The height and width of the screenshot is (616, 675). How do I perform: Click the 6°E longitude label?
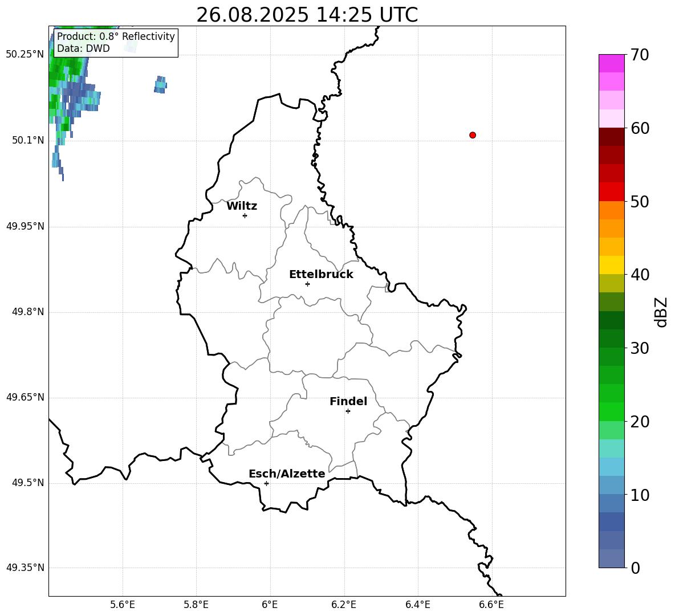coord(270,605)
